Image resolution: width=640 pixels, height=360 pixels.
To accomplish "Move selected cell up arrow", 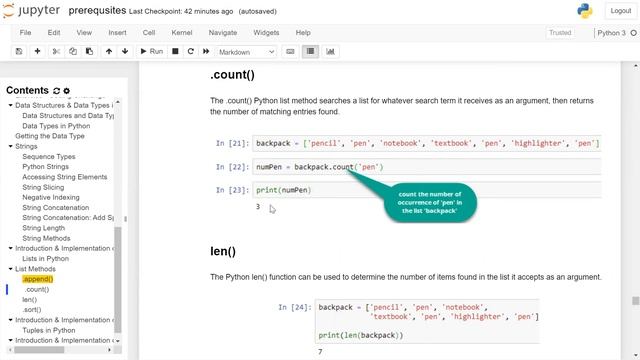I will 109,51.
